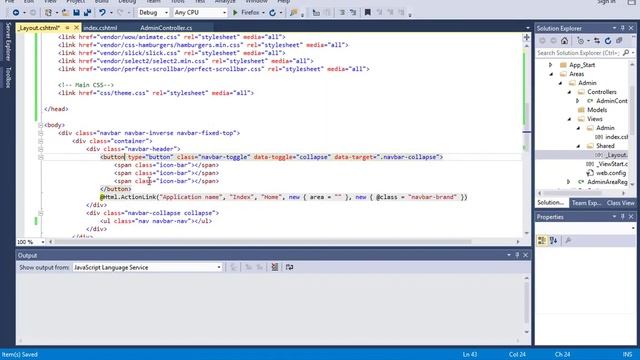
Task: Close the _Layout.cshtml tab
Action: click(76, 28)
